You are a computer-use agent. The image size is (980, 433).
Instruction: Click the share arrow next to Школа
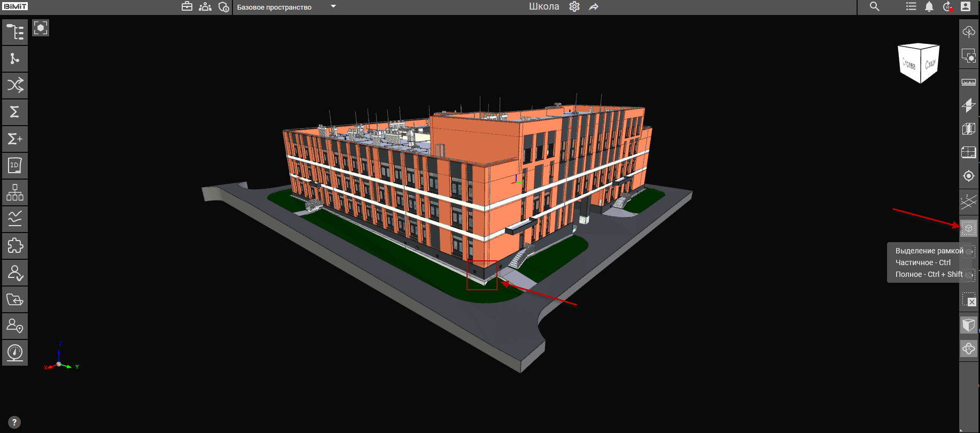point(594,7)
